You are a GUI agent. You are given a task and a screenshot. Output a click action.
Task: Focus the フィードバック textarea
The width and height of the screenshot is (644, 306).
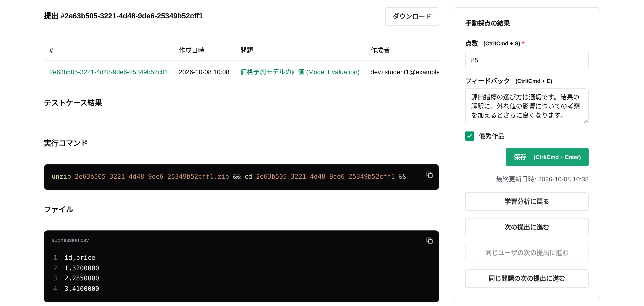click(x=527, y=106)
